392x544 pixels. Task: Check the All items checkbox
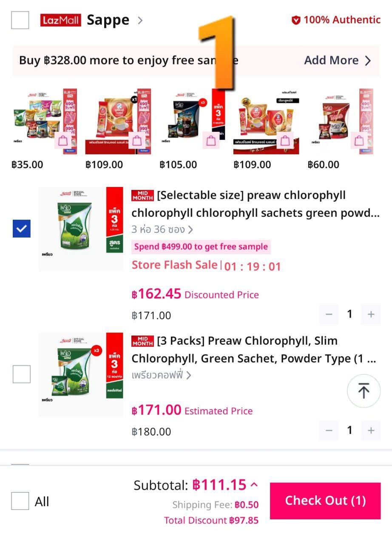[x=20, y=501]
